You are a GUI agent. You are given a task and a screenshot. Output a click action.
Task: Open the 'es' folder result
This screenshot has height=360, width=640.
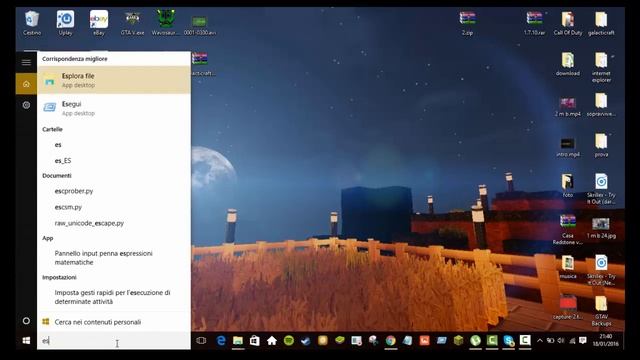pos(113,145)
